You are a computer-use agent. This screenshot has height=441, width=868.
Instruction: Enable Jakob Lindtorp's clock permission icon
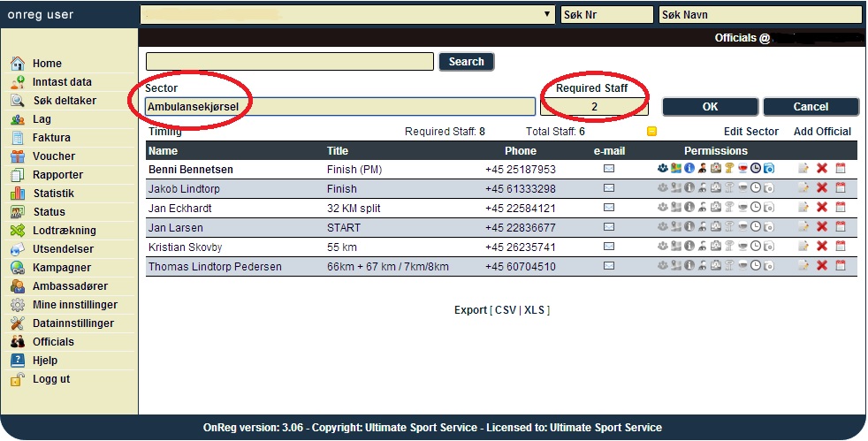[x=756, y=187]
